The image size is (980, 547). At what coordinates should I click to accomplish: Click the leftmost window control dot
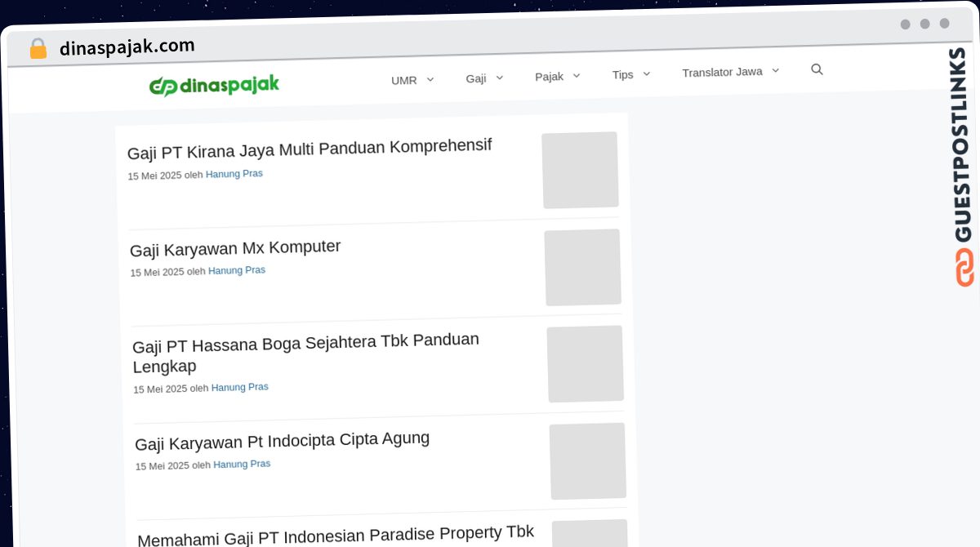(x=905, y=24)
